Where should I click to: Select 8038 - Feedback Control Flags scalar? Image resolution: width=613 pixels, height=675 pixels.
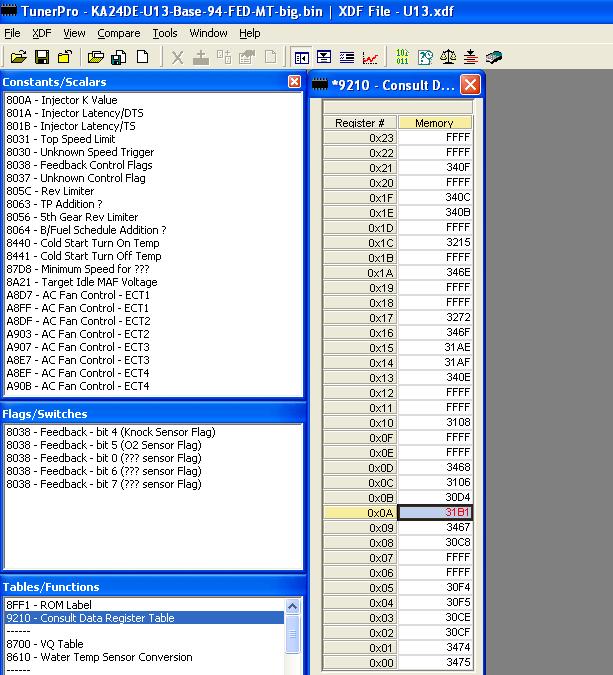click(x=79, y=165)
